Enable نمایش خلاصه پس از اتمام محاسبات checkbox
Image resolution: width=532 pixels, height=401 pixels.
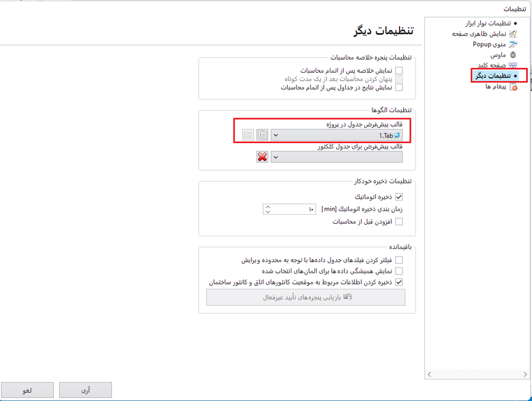[399, 70]
